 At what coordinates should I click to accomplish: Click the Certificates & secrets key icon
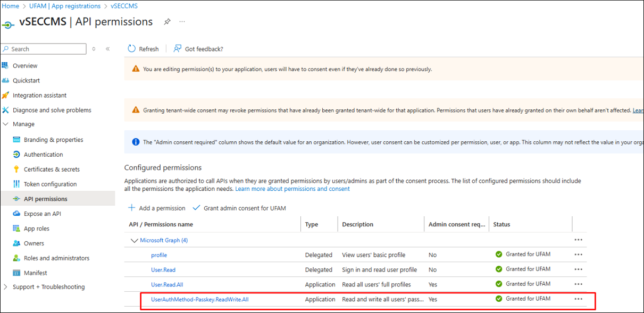tap(16, 170)
